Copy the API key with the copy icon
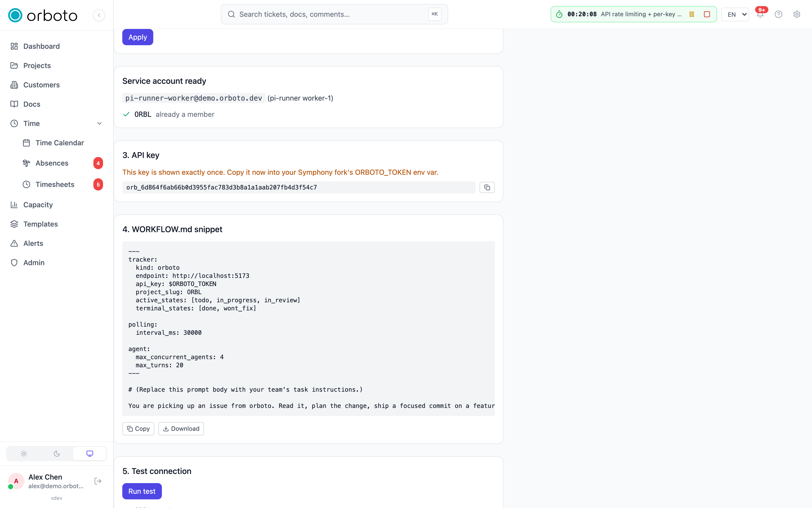This screenshot has width=812, height=508. click(x=487, y=187)
